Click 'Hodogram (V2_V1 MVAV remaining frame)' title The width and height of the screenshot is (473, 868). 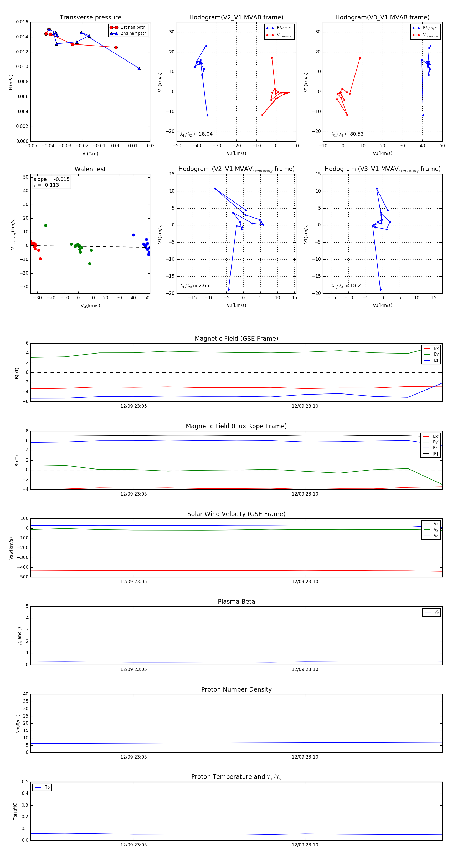(x=236, y=169)
